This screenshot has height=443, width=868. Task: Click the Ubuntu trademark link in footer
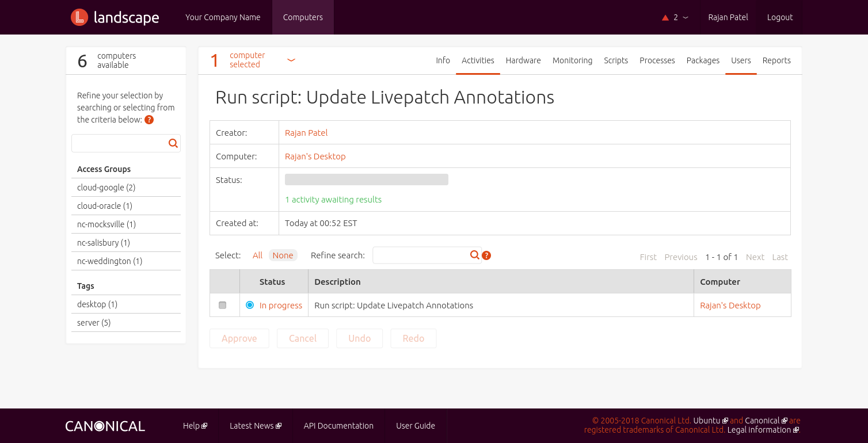pos(707,421)
